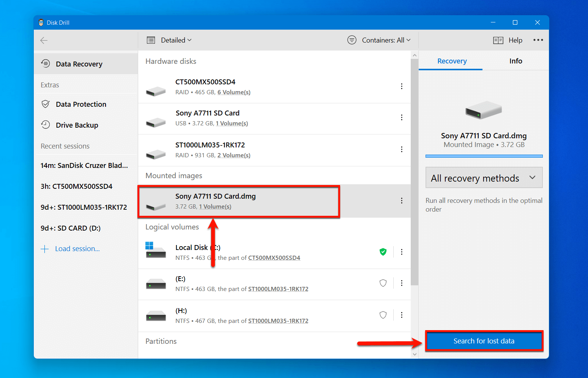The image size is (588, 378).
Task: Toggle protection shield for (H:) volume
Action: pos(383,315)
